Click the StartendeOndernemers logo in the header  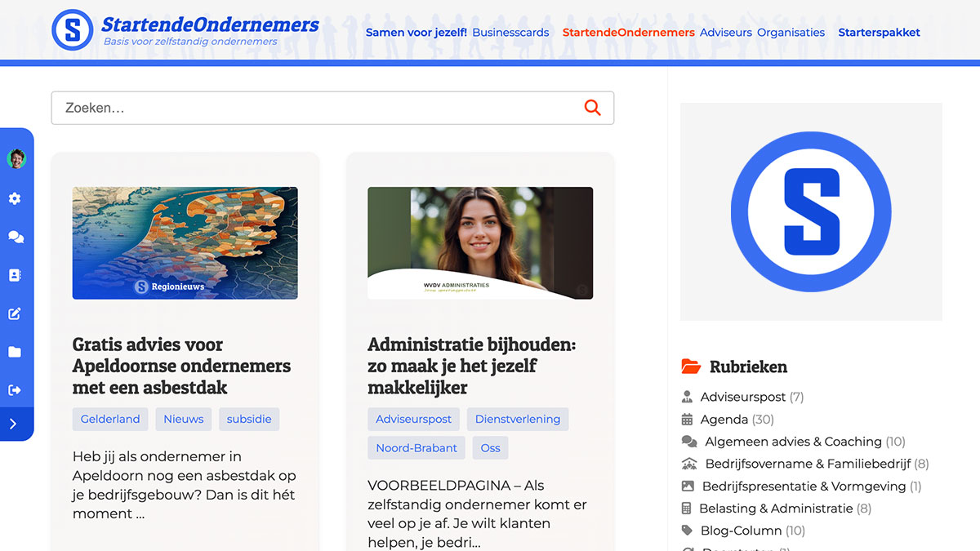tap(185, 29)
